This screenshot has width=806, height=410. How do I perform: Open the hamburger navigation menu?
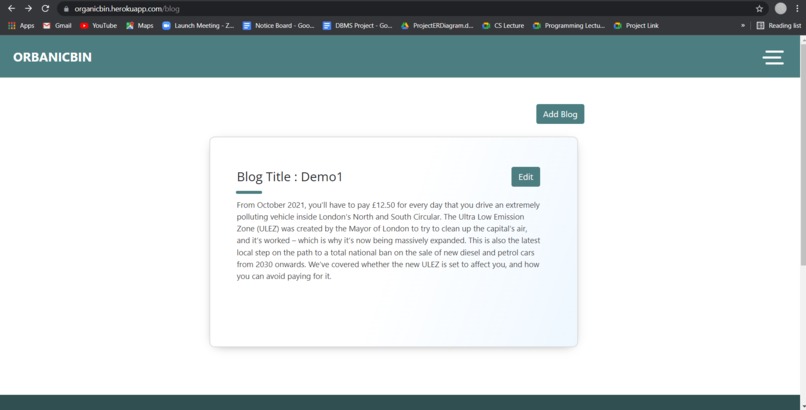click(x=773, y=57)
